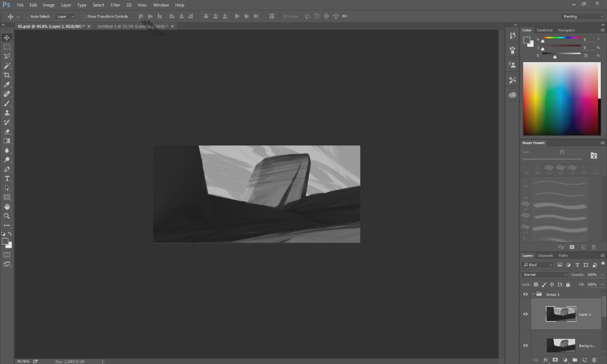
Task: Pick the Clone Stamp tool
Action: tap(7, 113)
